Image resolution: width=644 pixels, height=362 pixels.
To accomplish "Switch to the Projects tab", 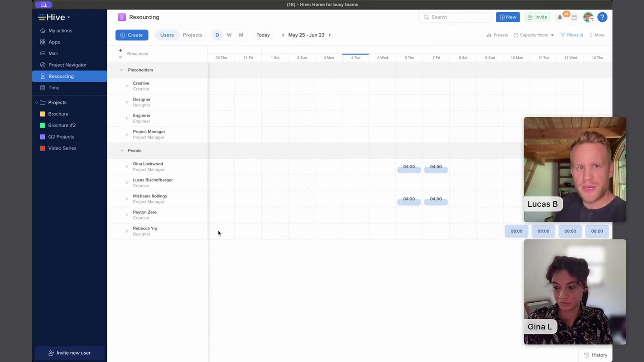I will (192, 35).
